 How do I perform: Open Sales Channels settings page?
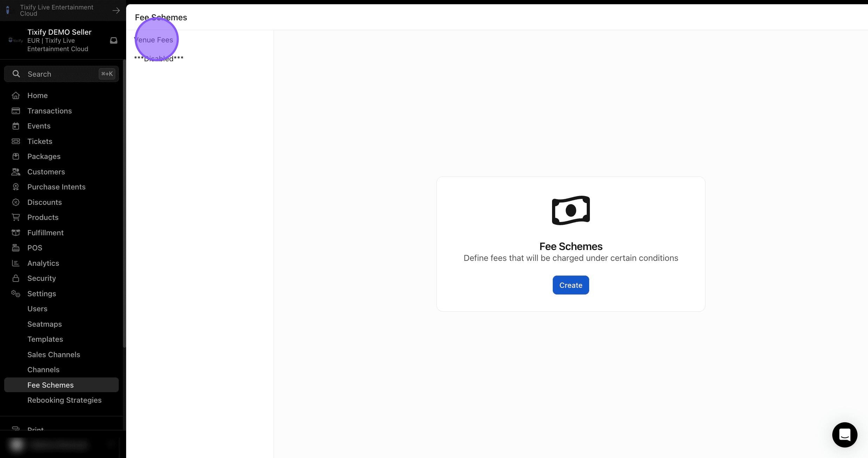click(54, 355)
